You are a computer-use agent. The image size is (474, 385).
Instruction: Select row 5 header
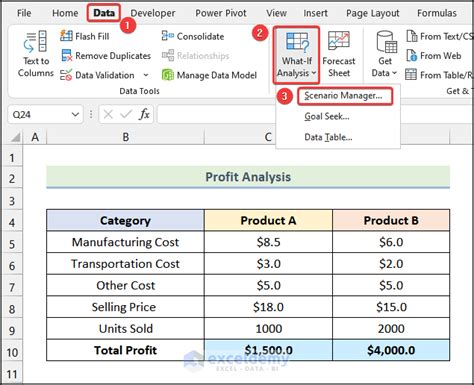coord(12,244)
